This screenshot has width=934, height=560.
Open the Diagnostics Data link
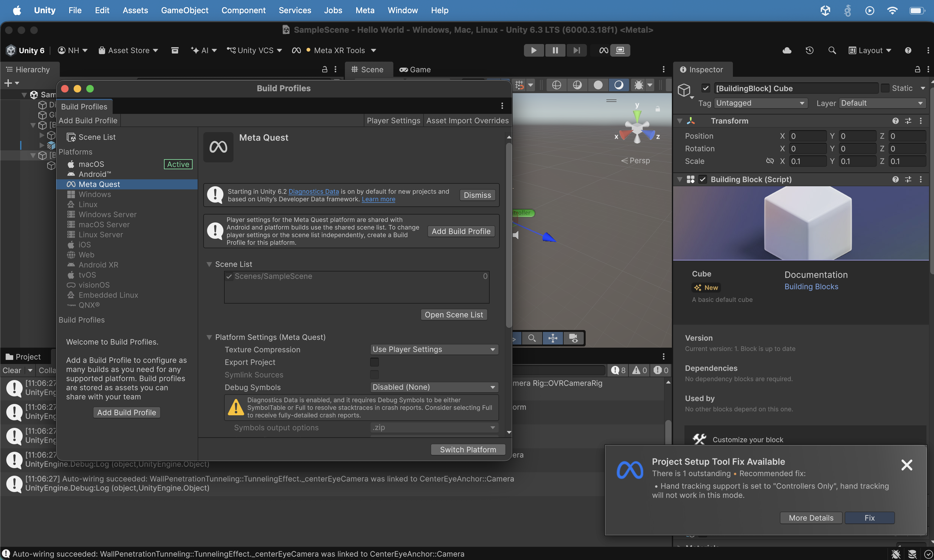313,191
